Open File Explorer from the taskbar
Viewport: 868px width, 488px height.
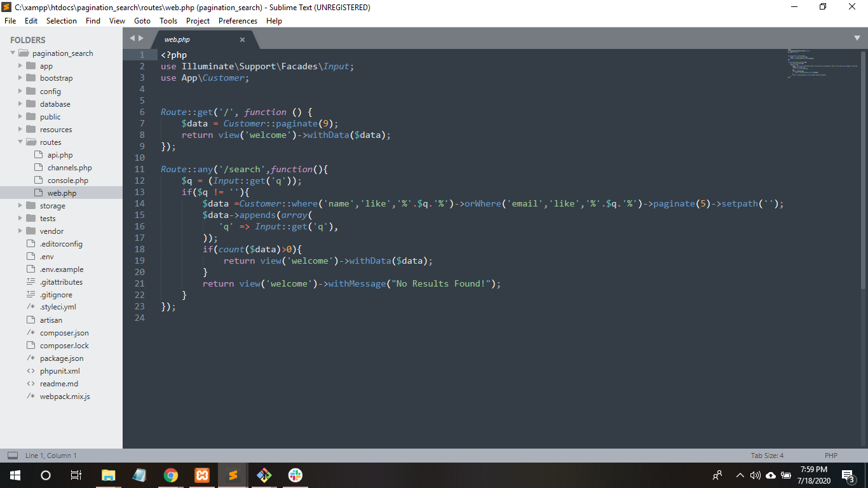click(109, 475)
